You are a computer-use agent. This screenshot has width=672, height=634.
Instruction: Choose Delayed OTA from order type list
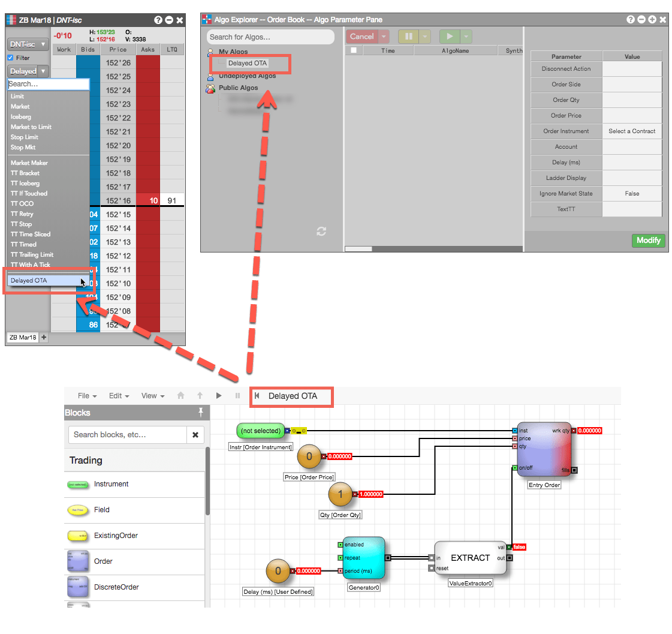[x=48, y=280]
